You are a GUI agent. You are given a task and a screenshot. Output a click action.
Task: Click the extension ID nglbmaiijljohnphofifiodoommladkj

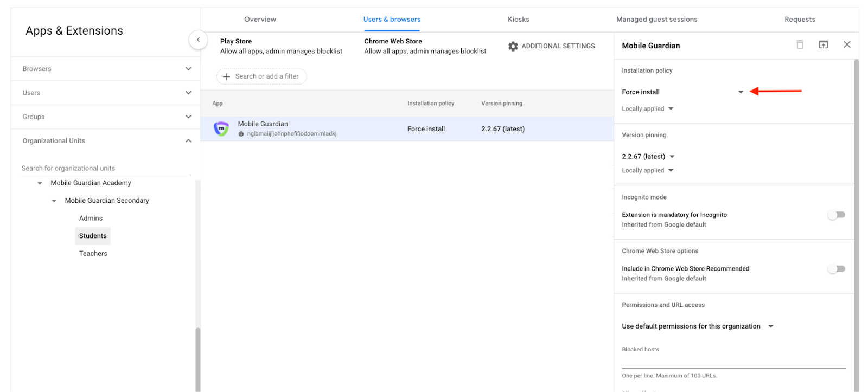[292, 134]
